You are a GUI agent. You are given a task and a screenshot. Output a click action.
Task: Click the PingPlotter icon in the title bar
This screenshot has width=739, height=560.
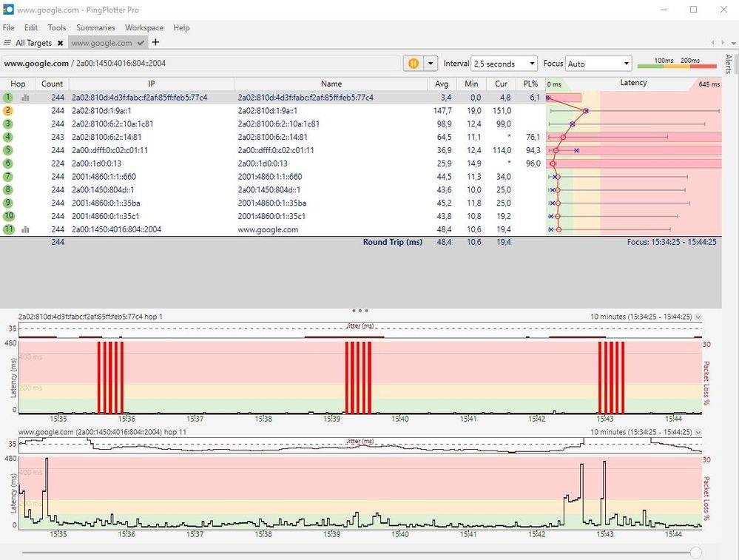tap(7, 10)
